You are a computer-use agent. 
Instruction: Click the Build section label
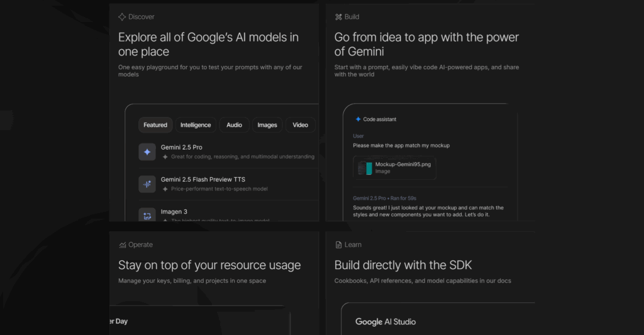352,17
